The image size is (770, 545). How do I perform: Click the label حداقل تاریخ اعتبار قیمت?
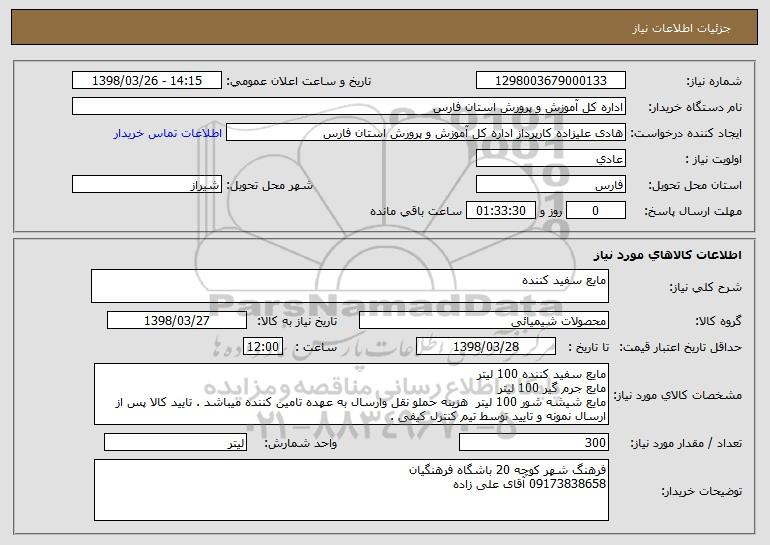pyautogui.click(x=681, y=347)
